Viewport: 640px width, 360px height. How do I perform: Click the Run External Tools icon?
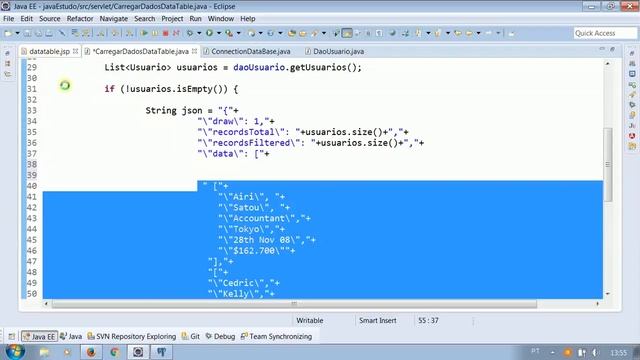(229, 33)
